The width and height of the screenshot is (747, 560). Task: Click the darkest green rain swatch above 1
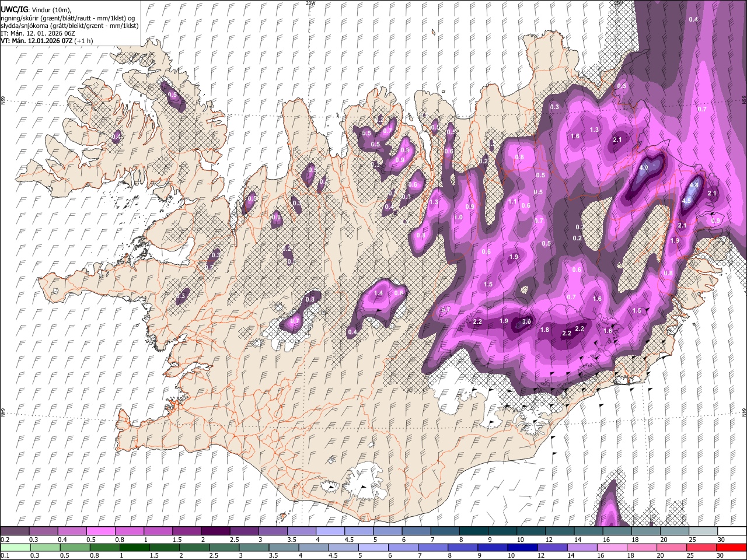[135, 548]
